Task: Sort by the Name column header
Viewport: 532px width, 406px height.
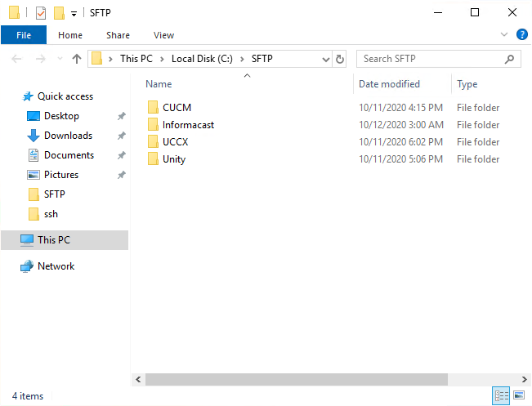Action: [x=159, y=84]
